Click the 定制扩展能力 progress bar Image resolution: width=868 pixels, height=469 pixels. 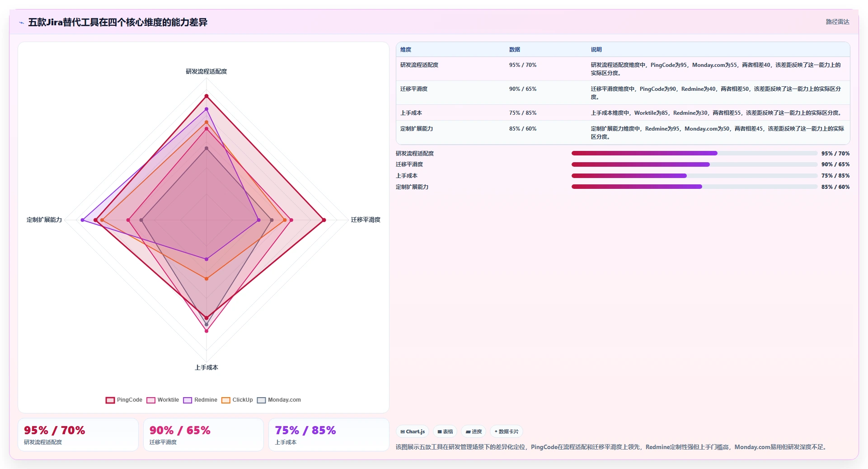coord(694,187)
